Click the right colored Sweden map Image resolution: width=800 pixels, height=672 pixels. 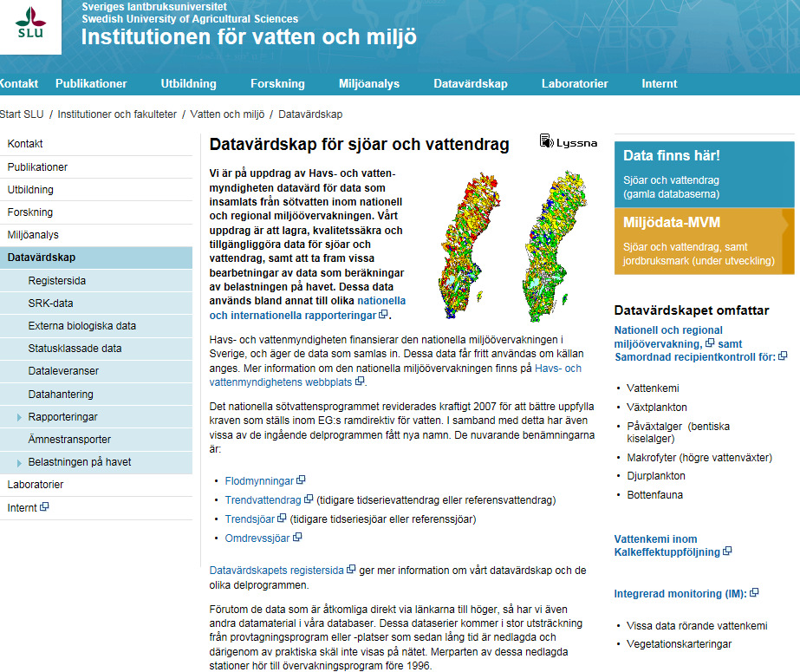tap(555, 246)
